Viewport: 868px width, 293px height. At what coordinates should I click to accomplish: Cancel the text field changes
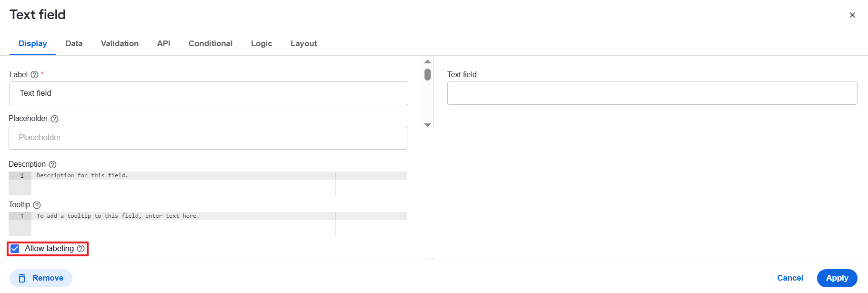[790, 278]
